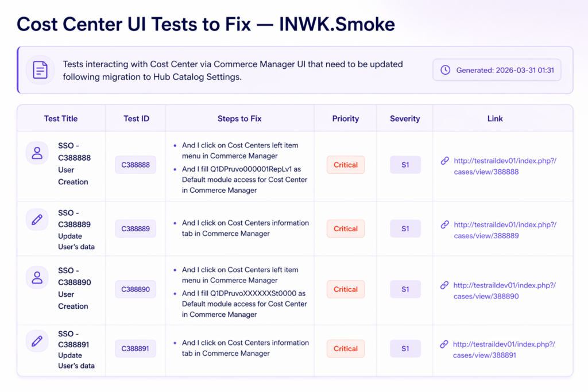588x392 pixels.
Task: Click the chain link icon for case 388888
Action: click(444, 161)
